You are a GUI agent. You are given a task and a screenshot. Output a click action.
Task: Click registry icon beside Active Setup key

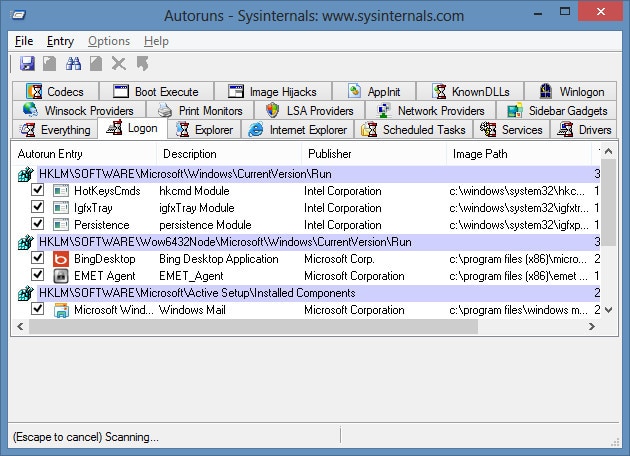[x=25, y=293]
